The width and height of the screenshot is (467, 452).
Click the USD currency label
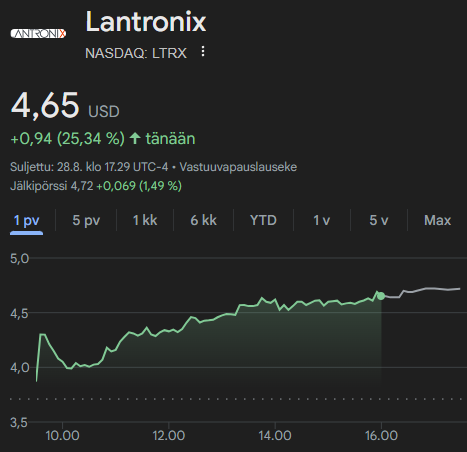pyautogui.click(x=104, y=112)
